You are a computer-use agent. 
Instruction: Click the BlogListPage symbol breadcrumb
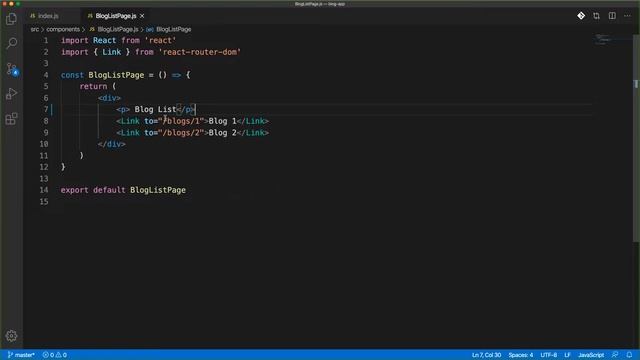click(169, 29)
